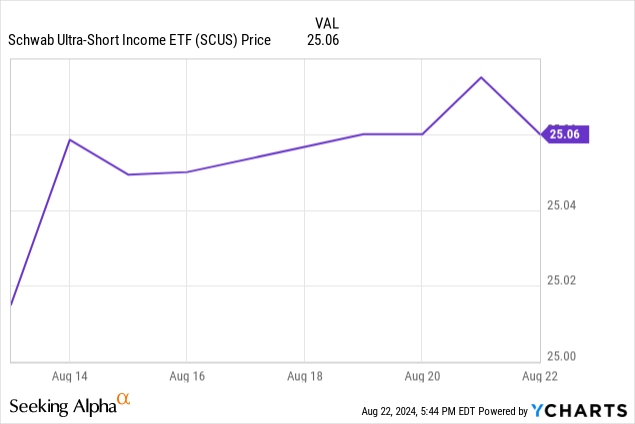Click the 25.02 y-axis label

(563, 282)
